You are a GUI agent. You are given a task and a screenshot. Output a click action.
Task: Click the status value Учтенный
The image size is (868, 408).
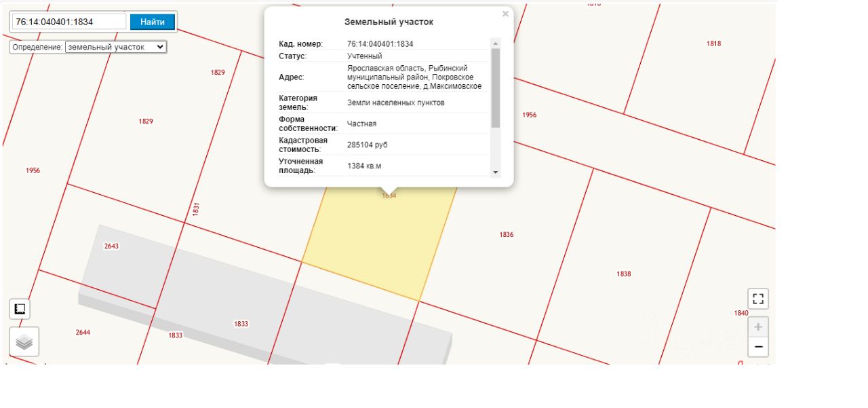click(x=365, y=56)
